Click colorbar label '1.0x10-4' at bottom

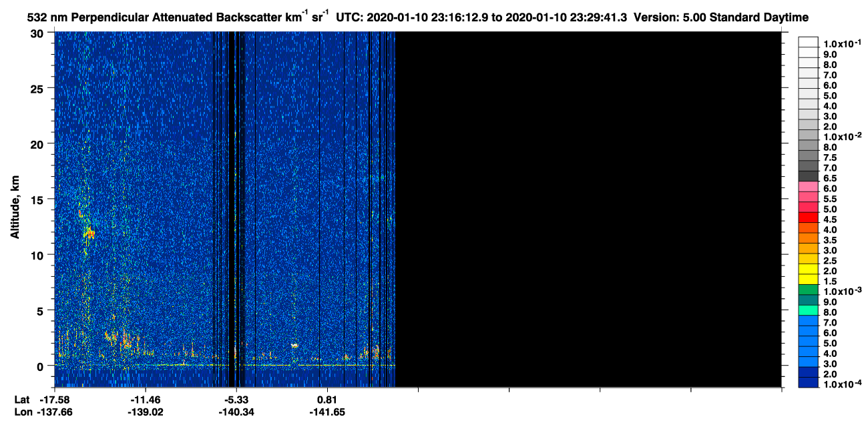843,384
